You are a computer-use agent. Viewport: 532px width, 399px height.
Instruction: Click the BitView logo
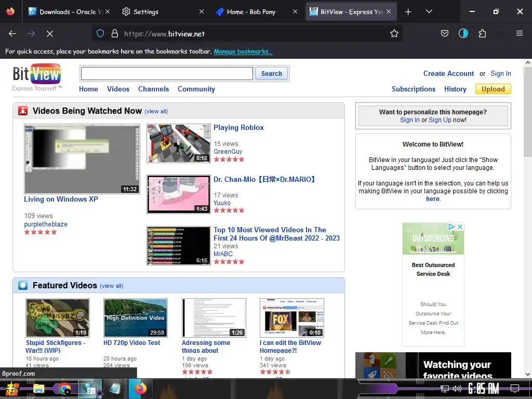pos(37,77)
